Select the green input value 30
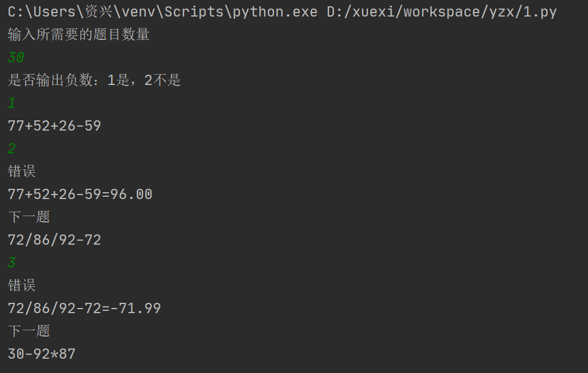588x373 pixels. tap(16, 58)
